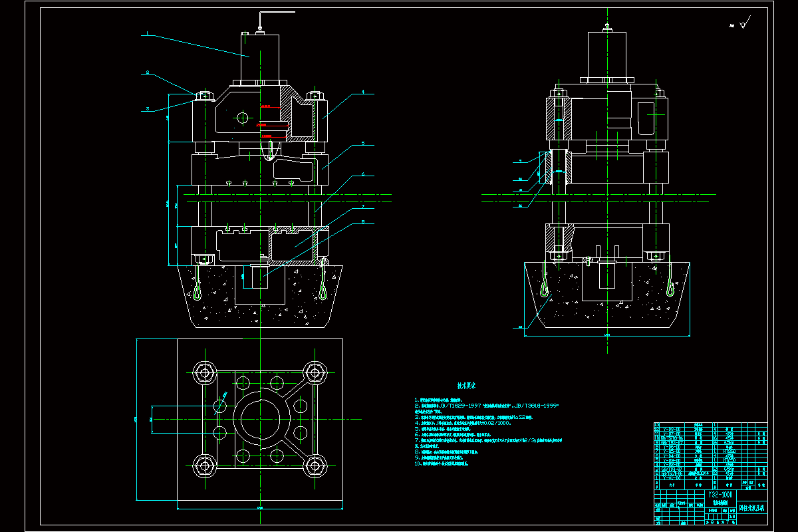This screenshot has width=798, height=532.
Task: Click the drawing number text "Y32-1000"
Action: point(720,495)
